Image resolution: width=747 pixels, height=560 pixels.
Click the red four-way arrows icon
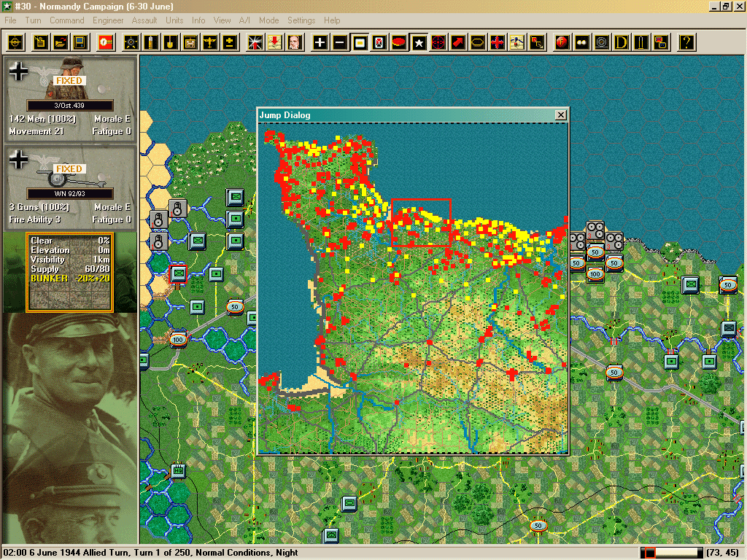tap(497, 42)
